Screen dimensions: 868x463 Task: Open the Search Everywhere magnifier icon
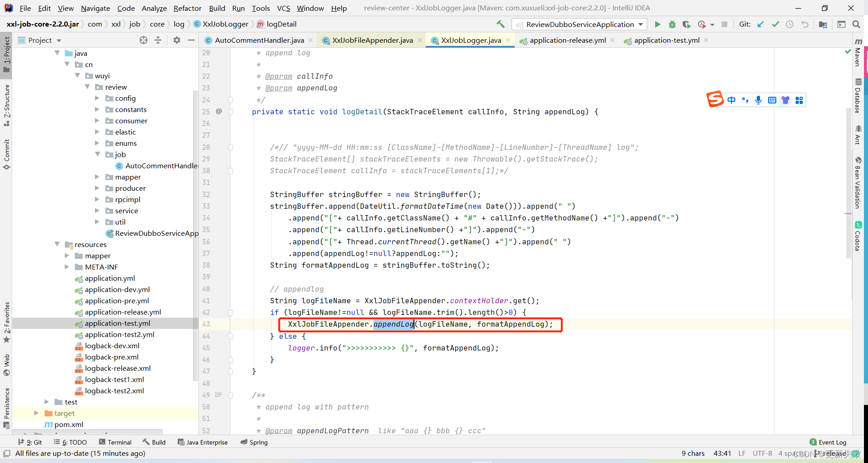point(856,24)
